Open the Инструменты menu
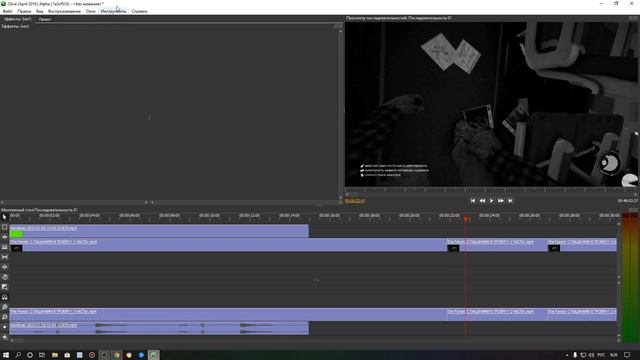 [113, 11]
